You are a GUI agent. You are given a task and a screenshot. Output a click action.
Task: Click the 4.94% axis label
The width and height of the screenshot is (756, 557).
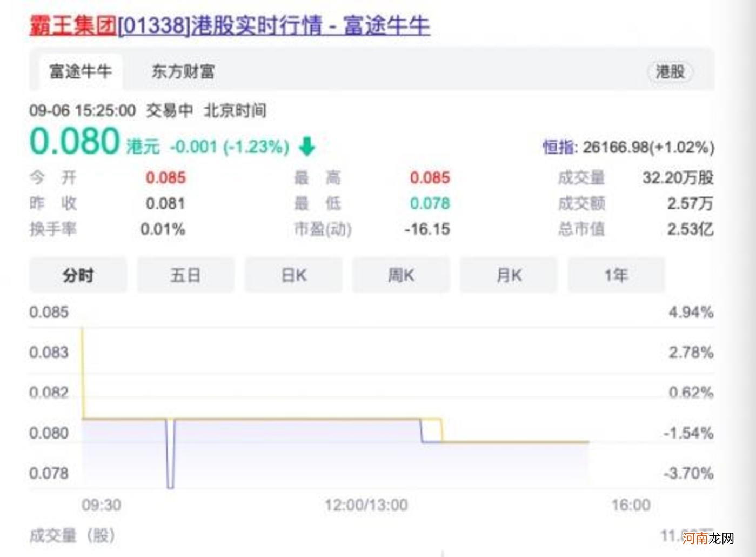click(x=691, y=312)
